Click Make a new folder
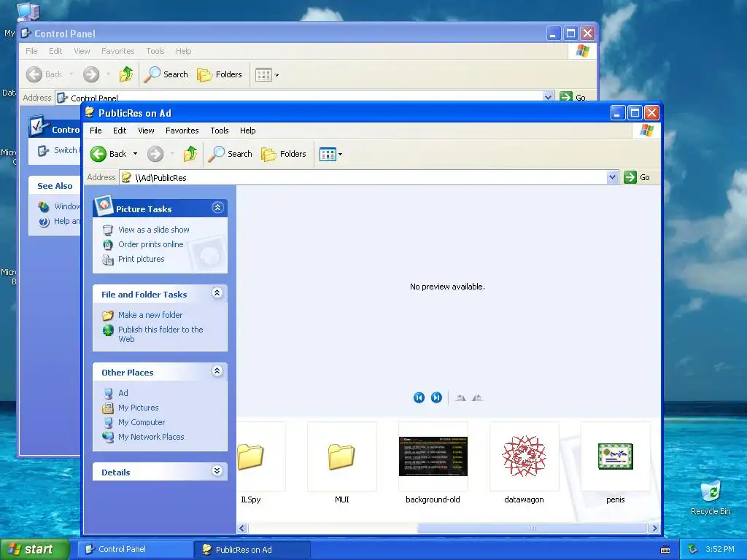Viewport: 747px width, 560px height. [x=150, y=315]
